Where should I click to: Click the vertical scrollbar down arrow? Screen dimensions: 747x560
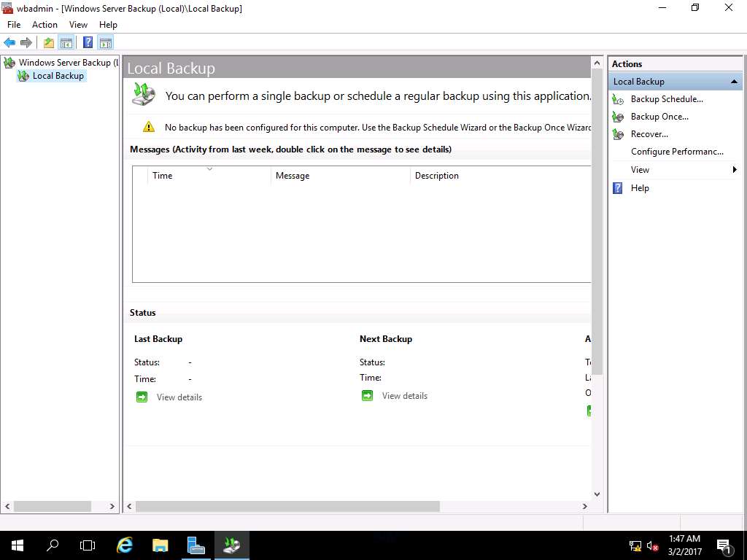pos(597,494)
